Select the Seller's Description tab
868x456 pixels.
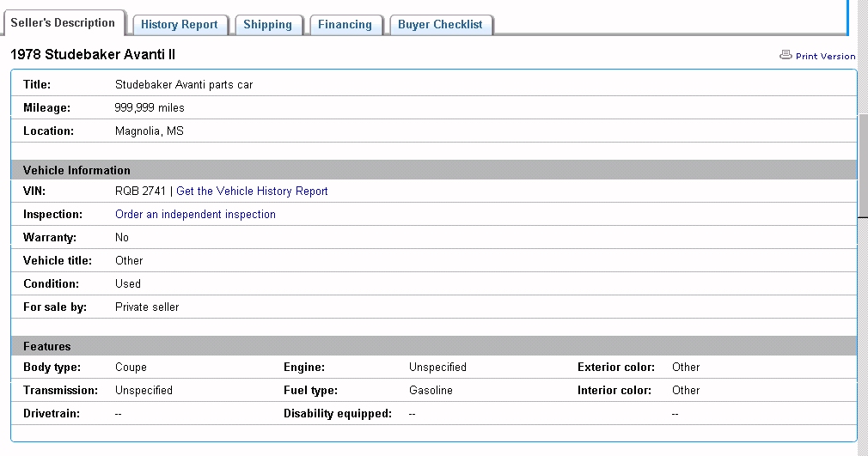[63, 23]
